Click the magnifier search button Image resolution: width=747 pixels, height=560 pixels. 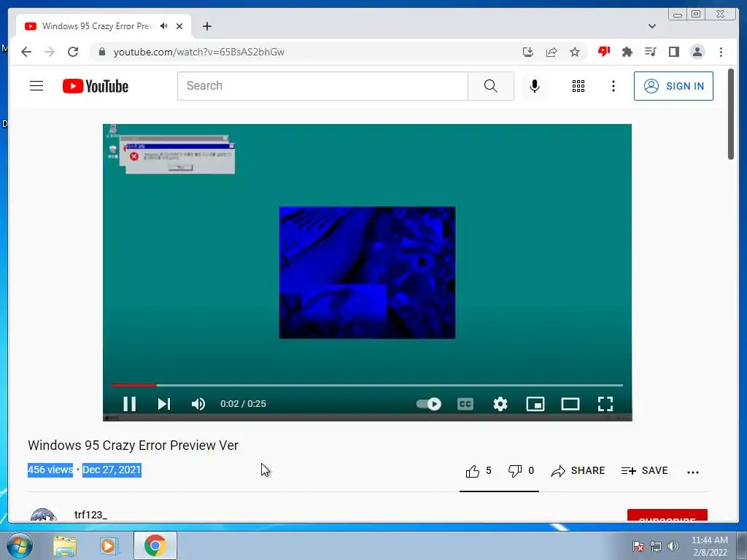point(491,86)
